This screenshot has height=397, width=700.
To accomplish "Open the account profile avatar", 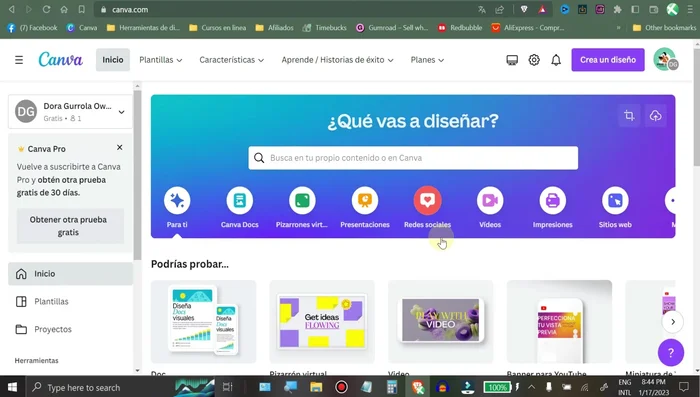I will tap(665, 60).
